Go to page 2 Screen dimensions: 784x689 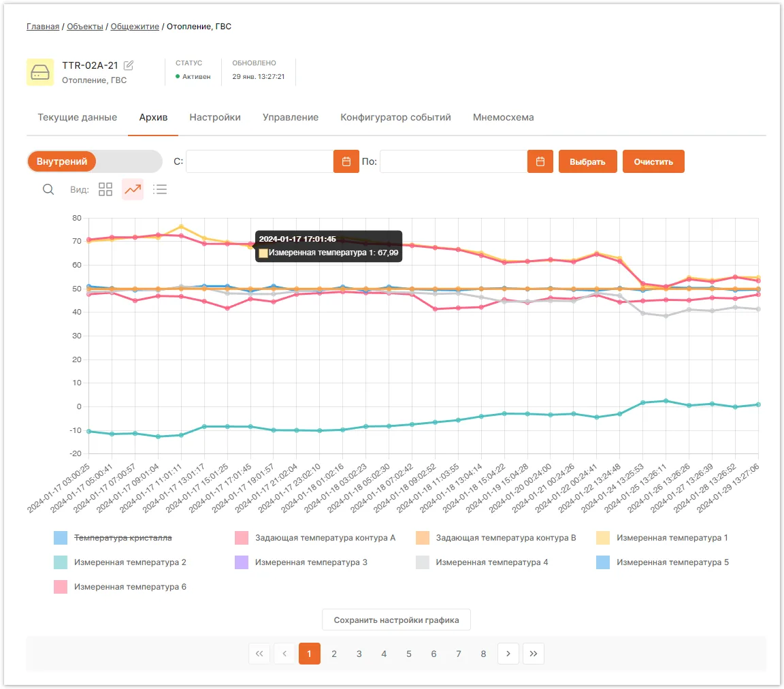[334, 654]
